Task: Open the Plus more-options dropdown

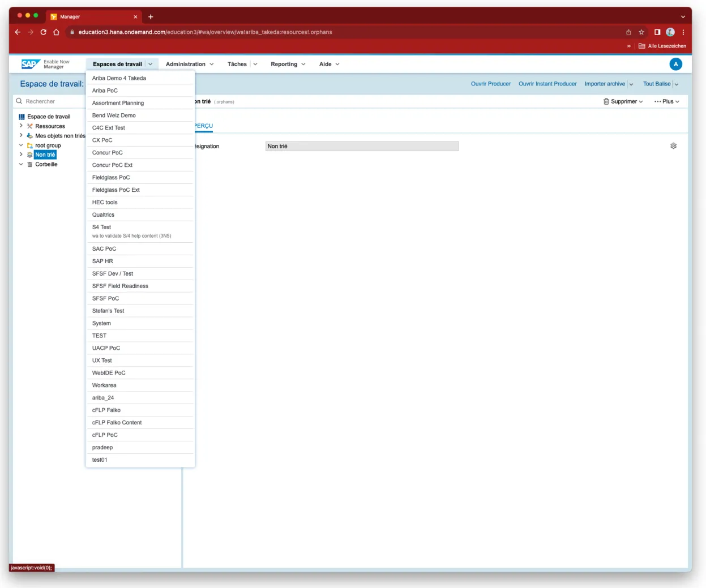Action: point(666,101)
